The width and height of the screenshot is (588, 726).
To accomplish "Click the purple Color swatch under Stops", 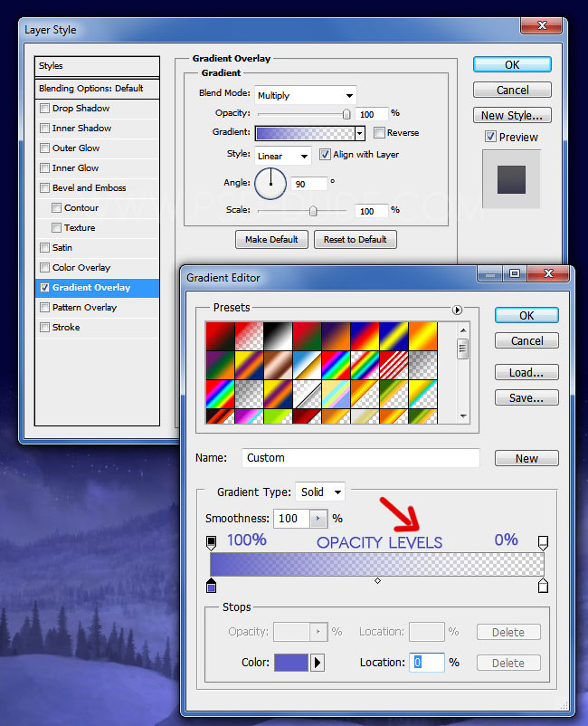I will pos(291,663).
